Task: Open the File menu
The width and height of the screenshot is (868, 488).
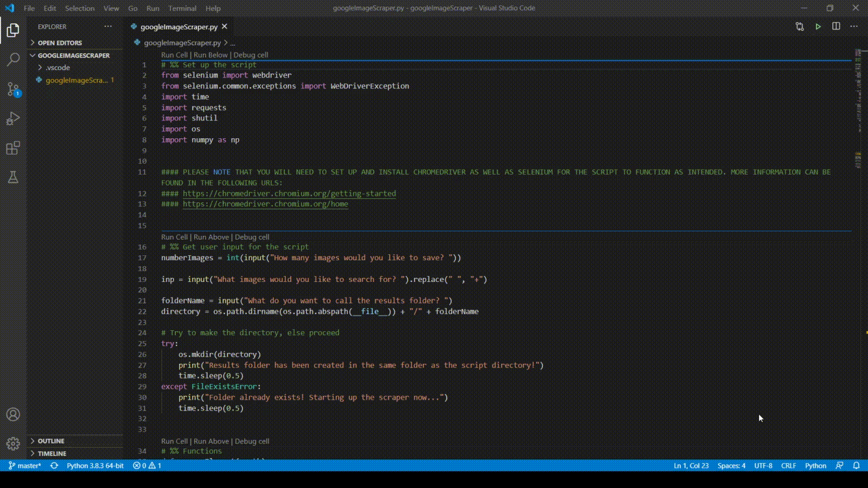Action: point(29,8)
